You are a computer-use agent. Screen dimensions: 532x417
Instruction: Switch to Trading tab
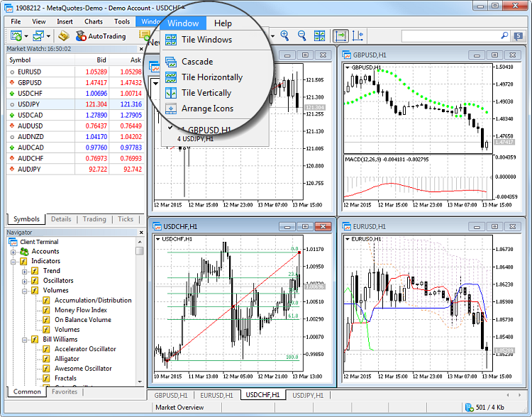94,219
